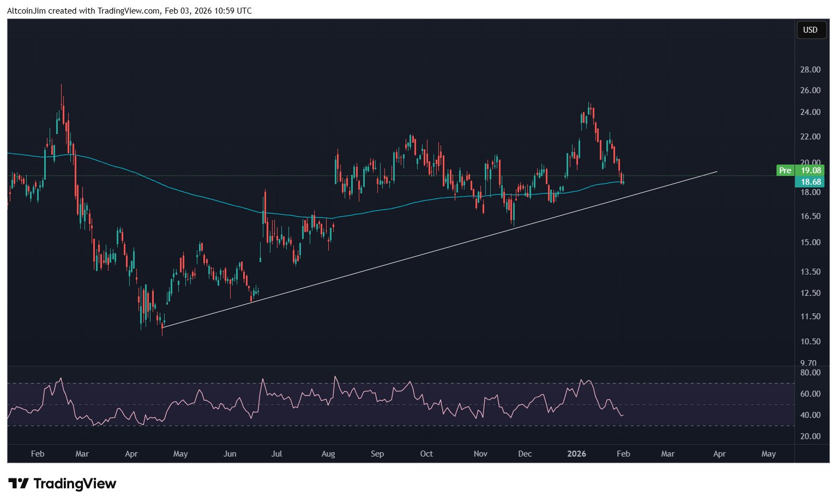Image resolution: width=837 pixels, height=504 pixels.
Task: Click the 20.00 RSI scale label
Action: pos(810,436)
